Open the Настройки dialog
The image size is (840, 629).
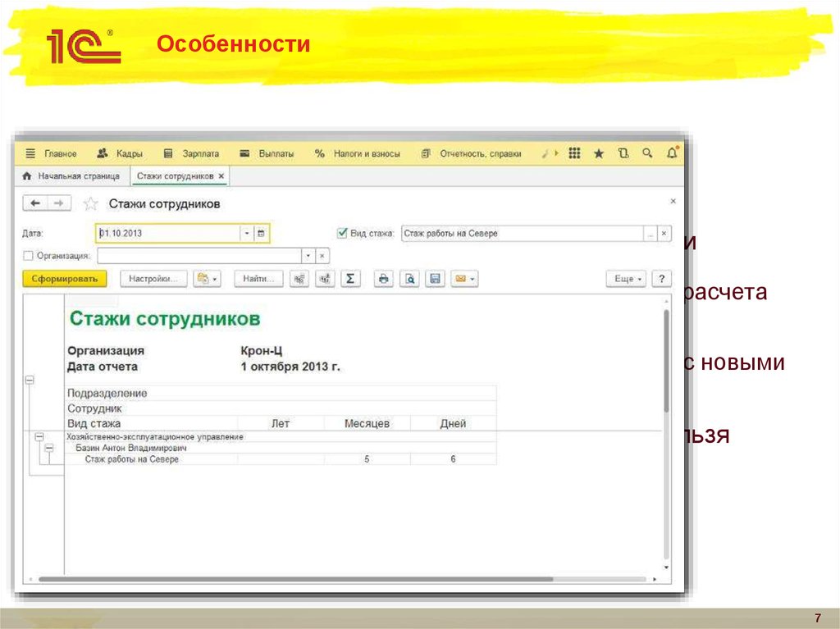point(154,279)
